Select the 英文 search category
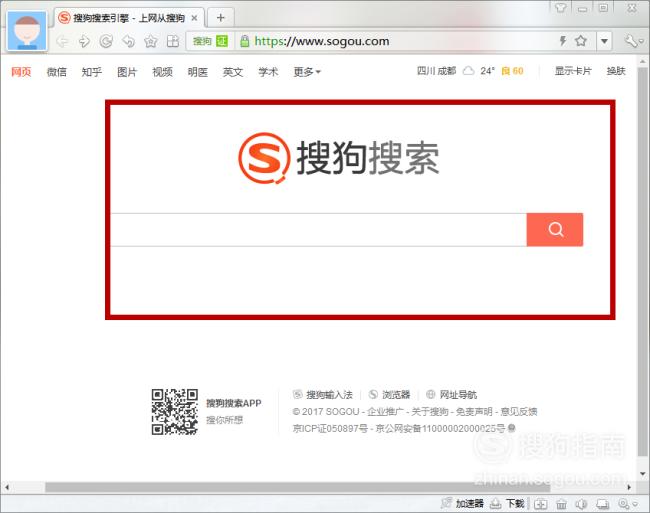This screenshot has width=650, height=513. [233, 72]
